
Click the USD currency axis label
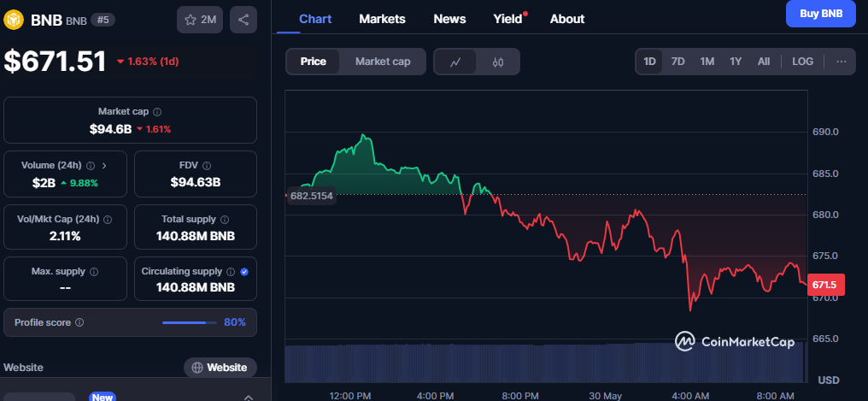tap(828, 380)
